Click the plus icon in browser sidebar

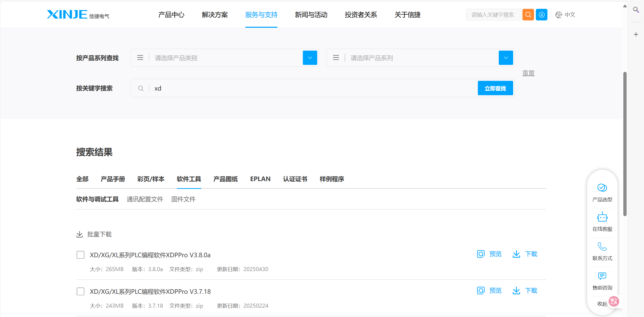click(636, 34)
